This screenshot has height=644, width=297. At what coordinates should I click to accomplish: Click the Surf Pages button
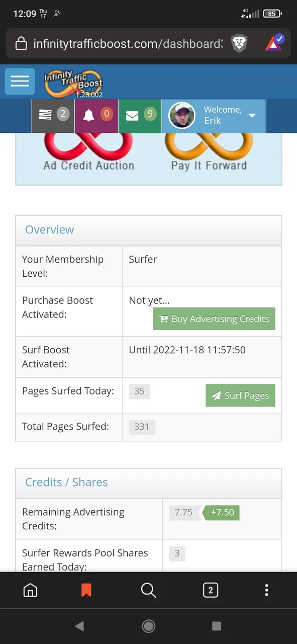240,395
